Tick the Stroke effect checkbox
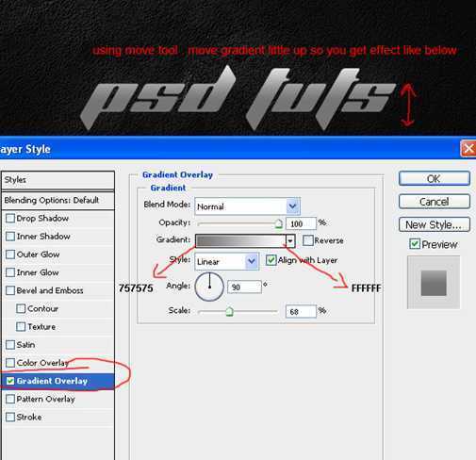The height and width of the screenshot is (460, 476). (x=10, y=417)
